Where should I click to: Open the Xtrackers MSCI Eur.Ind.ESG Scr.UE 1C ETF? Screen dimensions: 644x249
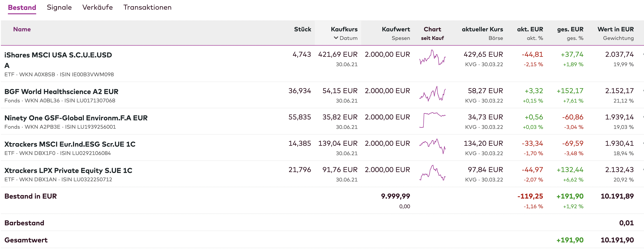click(x=70, y=144)
